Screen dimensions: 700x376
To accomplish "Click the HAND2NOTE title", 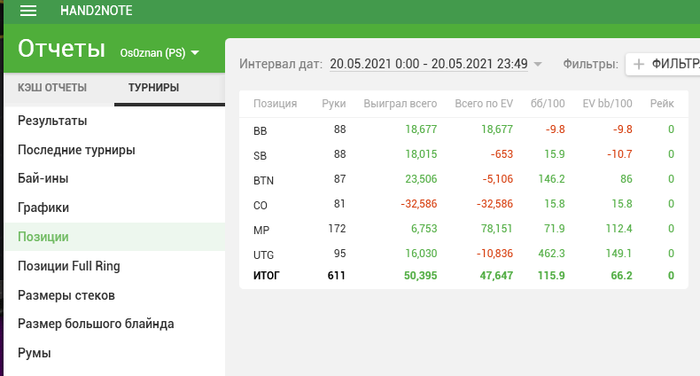I will 96,10.
